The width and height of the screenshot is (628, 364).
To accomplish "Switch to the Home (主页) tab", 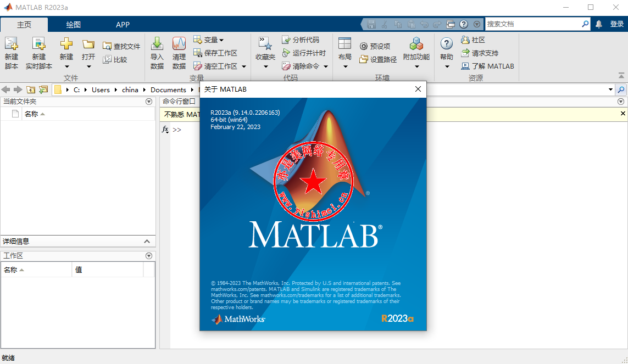I will tap(24, 24).
